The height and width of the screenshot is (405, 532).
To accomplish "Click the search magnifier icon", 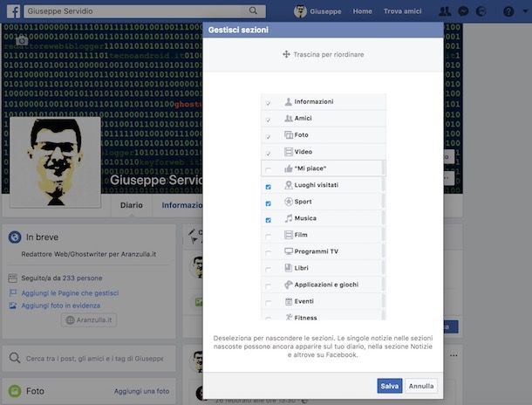I will pyautogui.click(x=253, y=10).
